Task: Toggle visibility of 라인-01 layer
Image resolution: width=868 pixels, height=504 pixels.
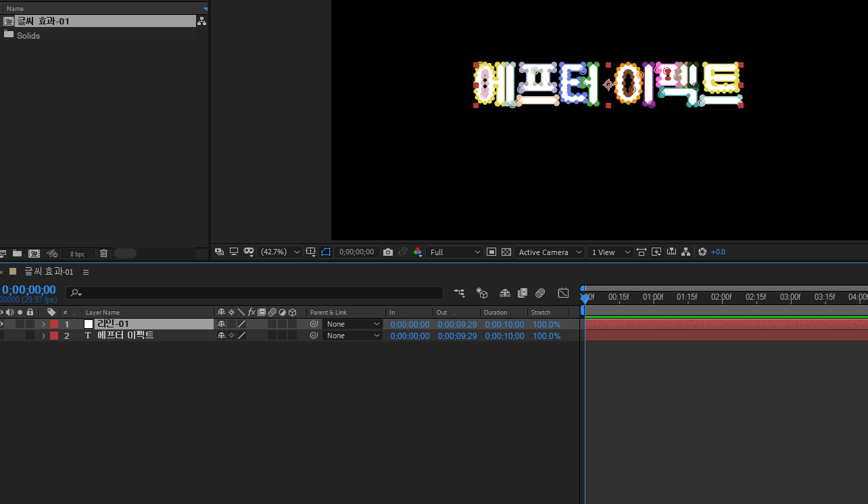Action: [x=2, y=324]
